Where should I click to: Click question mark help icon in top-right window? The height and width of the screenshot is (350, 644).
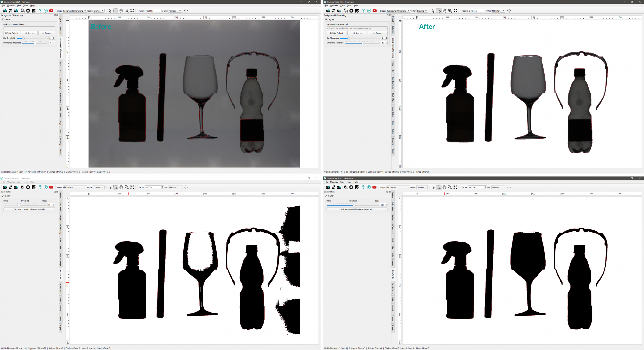363,11
